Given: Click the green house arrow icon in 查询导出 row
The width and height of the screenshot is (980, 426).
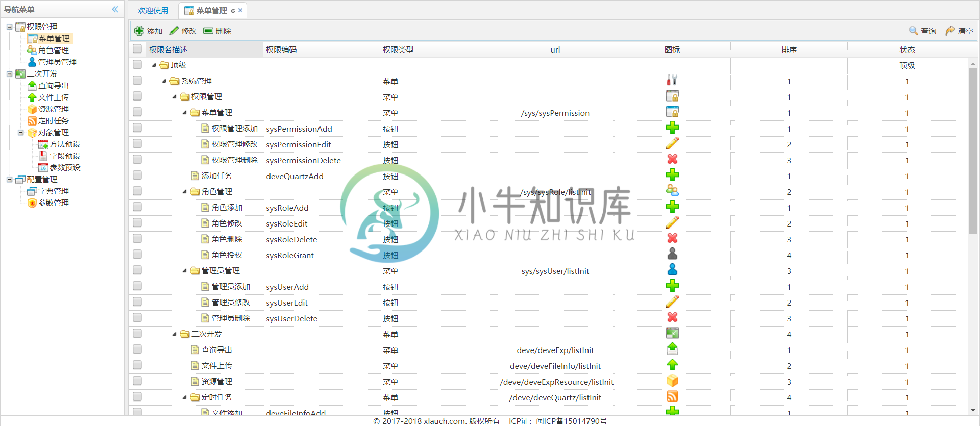Looking at the screenshot, I should point(672,349).
